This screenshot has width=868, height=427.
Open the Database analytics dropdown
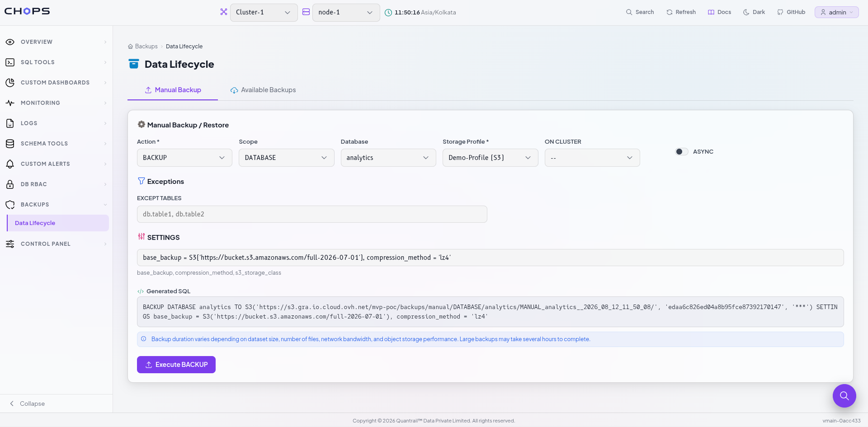(388, 158)
